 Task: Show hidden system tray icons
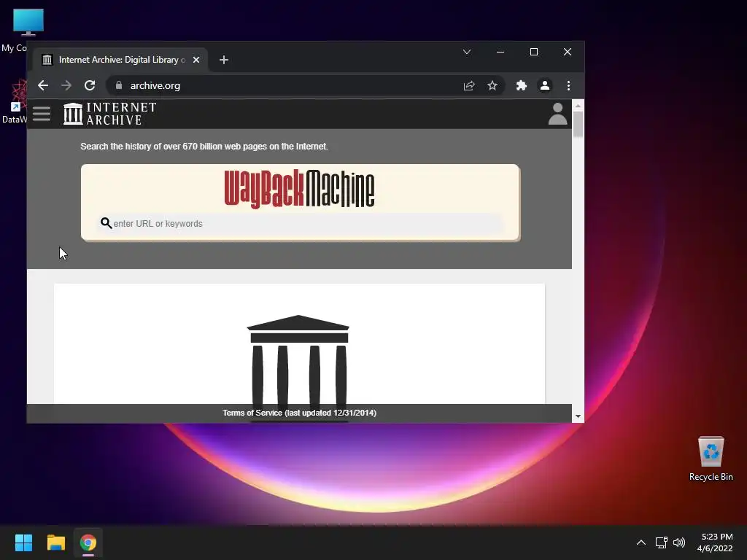[640, 542]
